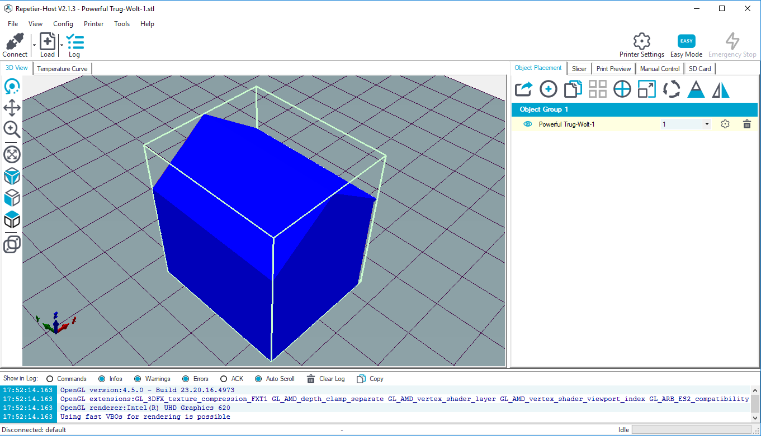Screen dimensions: 761x436
Task: Toggle the Log panel button
Action: point(75,45)
